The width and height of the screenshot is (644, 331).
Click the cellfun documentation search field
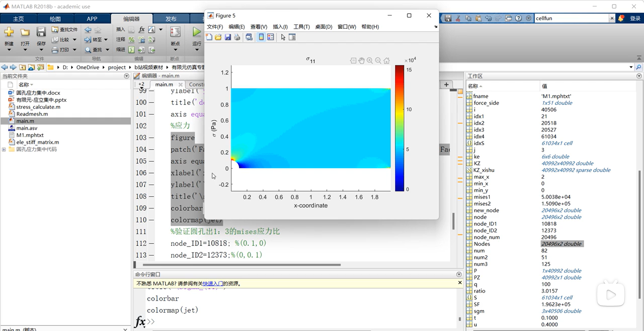tap(571, 18)
